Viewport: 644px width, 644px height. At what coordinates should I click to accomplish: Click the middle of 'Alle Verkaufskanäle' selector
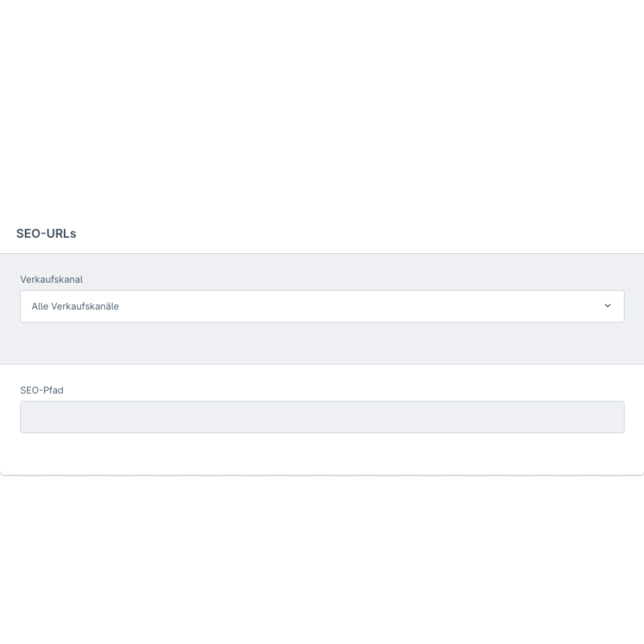point(322,306)
